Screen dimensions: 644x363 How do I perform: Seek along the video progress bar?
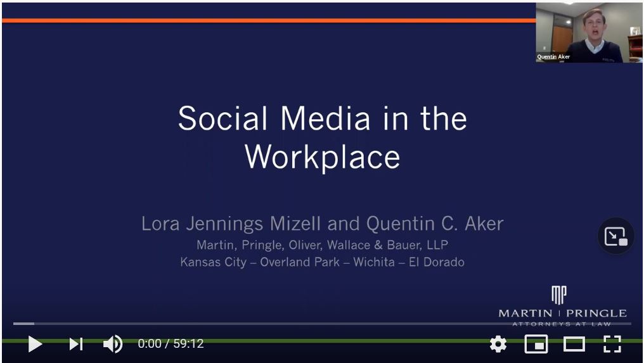[322, 324]
